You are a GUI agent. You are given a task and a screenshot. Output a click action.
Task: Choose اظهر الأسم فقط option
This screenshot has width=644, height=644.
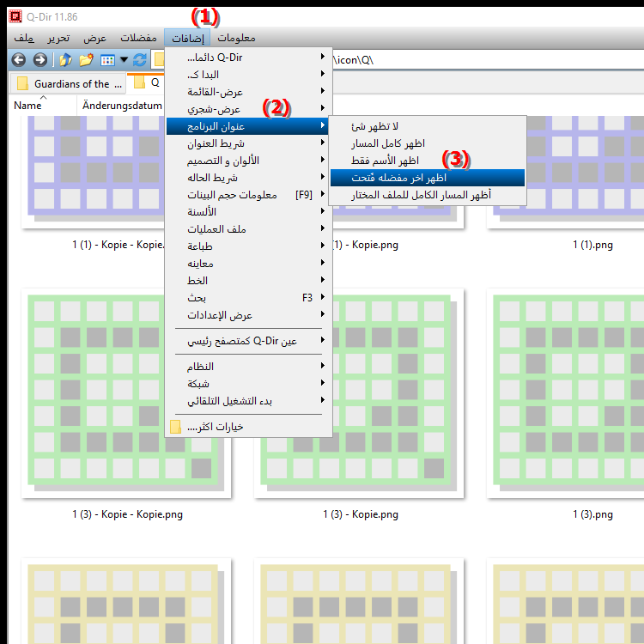click(428, 161)
